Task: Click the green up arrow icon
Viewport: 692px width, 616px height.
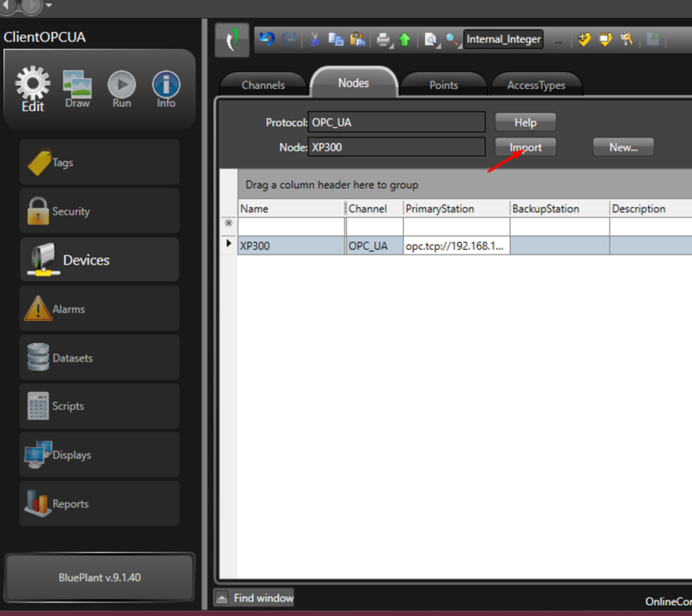Action: (x=405, y=39)
